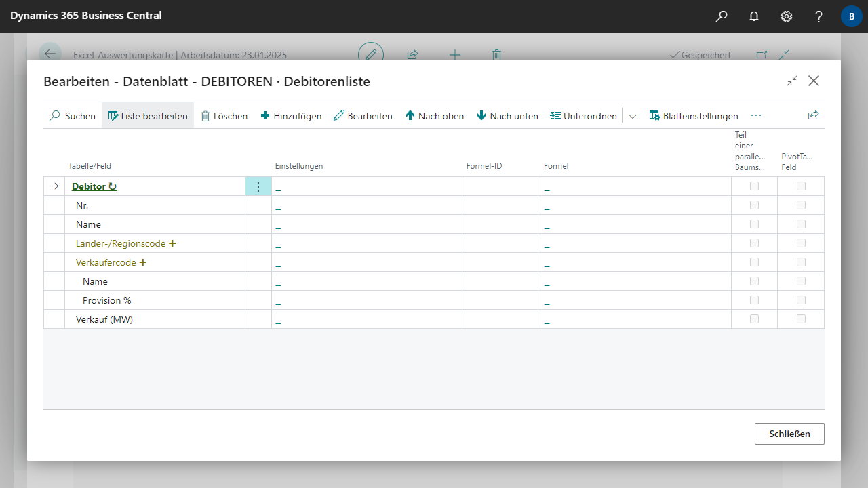The image size is (868, 488).
Task: Open the dropdown chevron next to Unterordnen
Action: tap(633, 116)
